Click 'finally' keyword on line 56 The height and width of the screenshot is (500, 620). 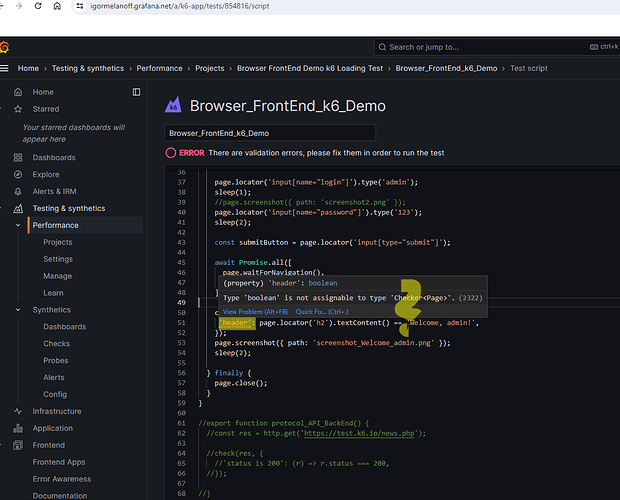[229, 373]
